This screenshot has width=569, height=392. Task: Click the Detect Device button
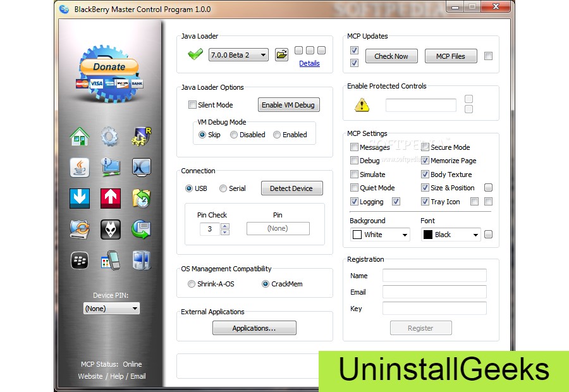(x=291, y=188)
